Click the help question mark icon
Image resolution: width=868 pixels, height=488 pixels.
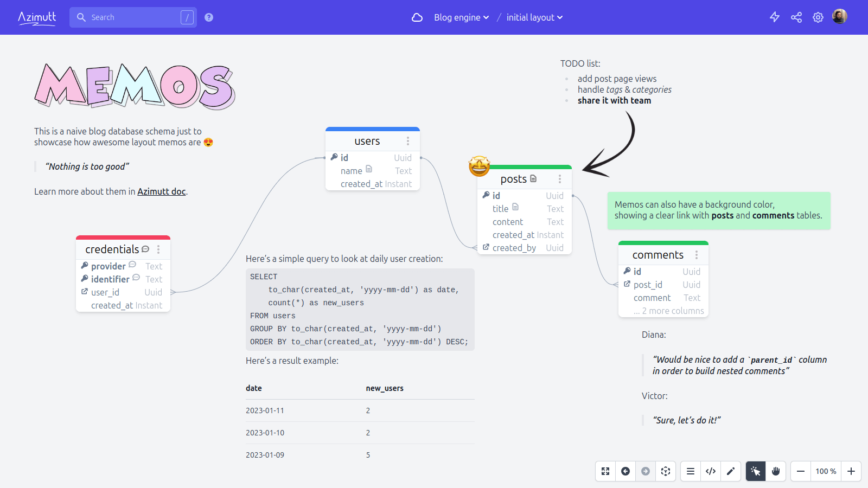click(x=209, y=17)
